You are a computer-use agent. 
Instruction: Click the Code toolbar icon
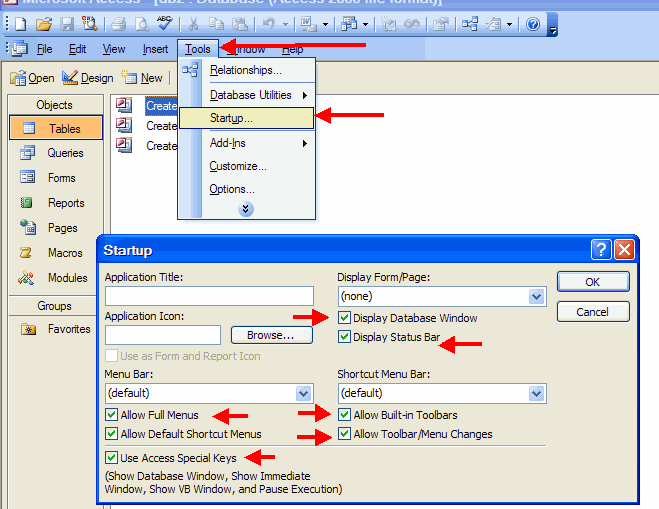coord(388,24)
